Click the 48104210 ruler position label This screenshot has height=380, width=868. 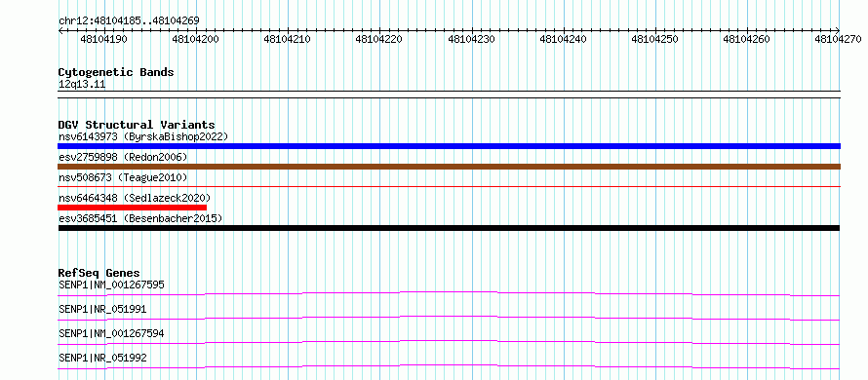tap(288, 39)
